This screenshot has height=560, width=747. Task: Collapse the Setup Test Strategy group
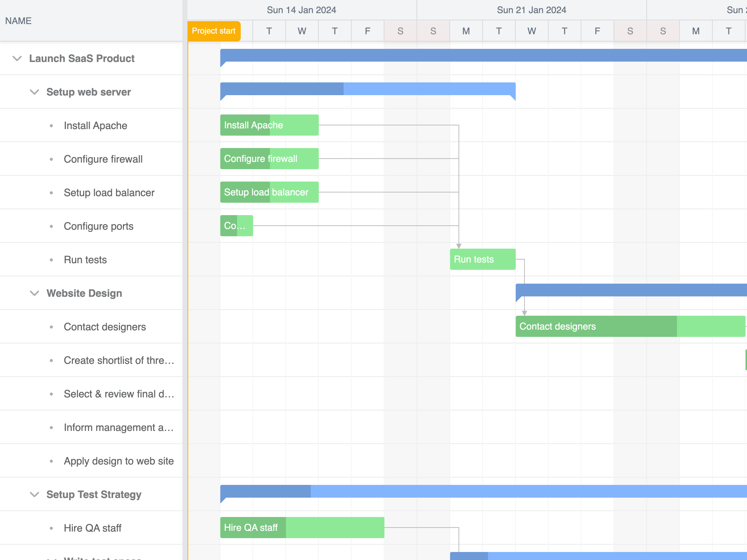(x=34, y=494)
